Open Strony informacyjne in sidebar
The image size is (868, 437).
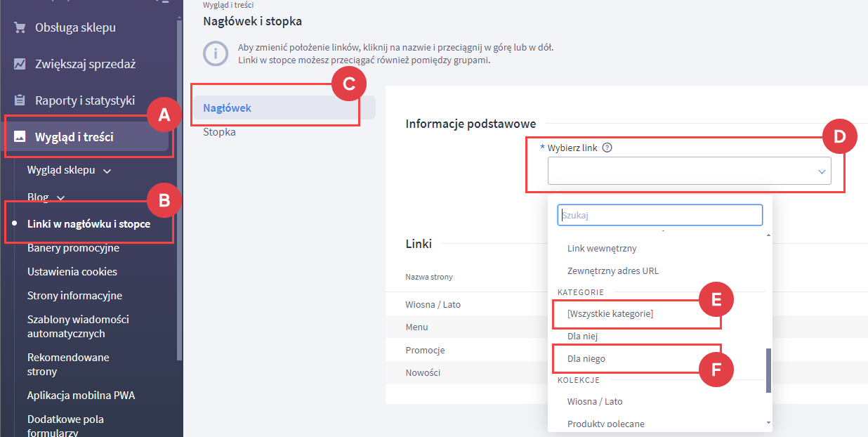click(x=74, y=296)
